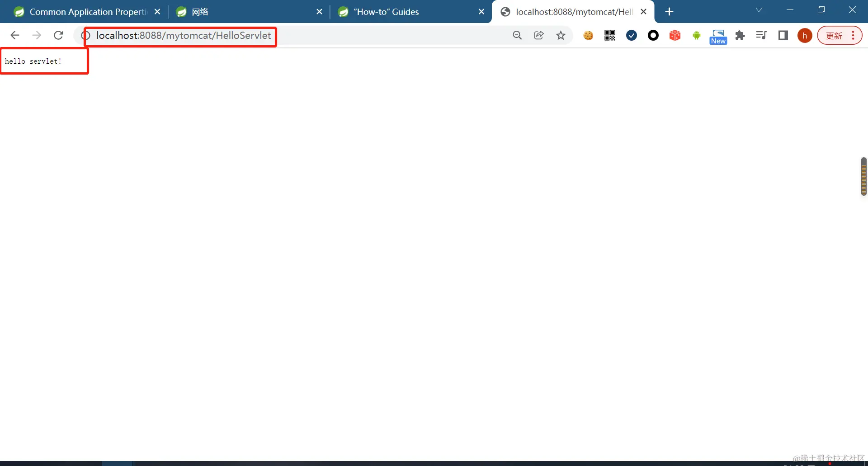Screen dimensions: 868x466
Task: Toggle the browser side panel
Action: [783, 35]
